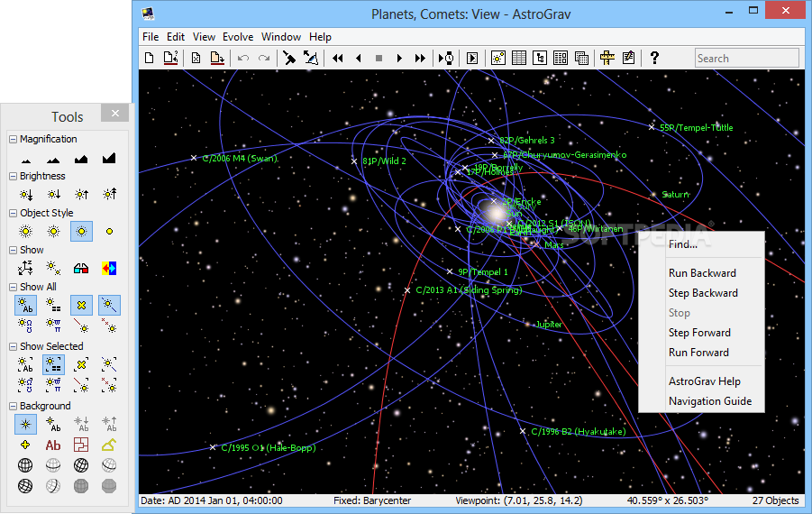Click the New file toolbar icon
Image resolution: width=812 pixels, height=514 pixels.
click(149, 58)
